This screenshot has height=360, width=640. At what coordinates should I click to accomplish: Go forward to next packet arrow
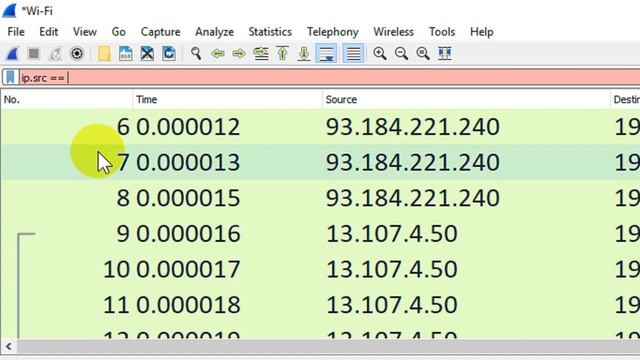coord(239,53)
